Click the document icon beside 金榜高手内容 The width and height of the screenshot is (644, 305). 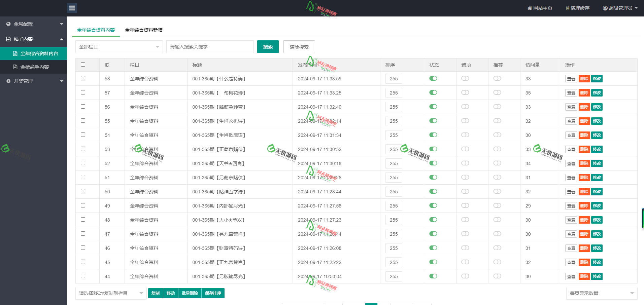point(15,67)
